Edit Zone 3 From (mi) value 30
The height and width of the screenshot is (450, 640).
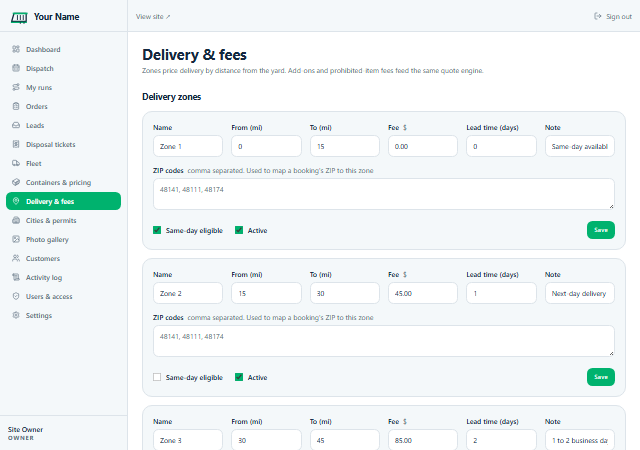[266, 440]
